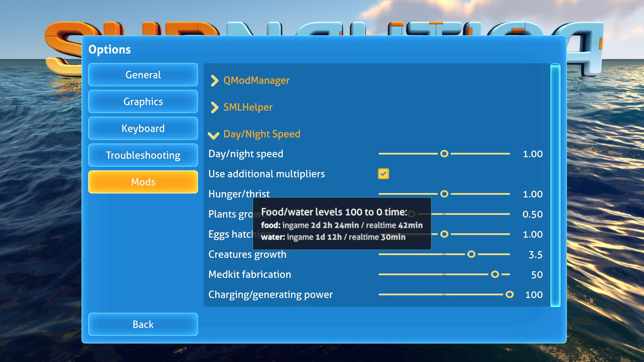
Task: Click the SMLHelper heading text
Action: coord(248,107)
